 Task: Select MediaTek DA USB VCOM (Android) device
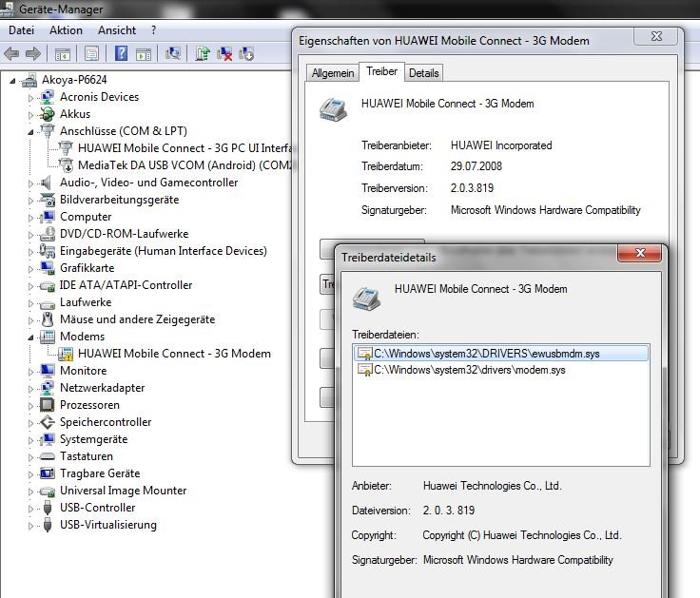click(x=185, y=165)
